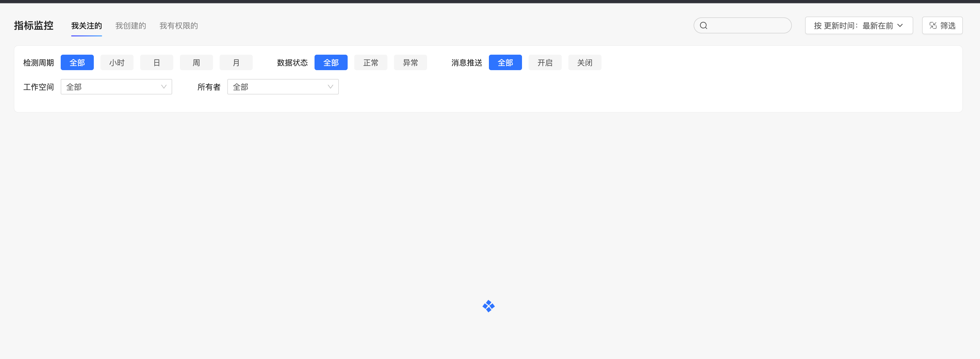This screenshot has width=980, height=359.
Task: Click the 所有者 dropdown arrow icon
Action: coord(330,86)
